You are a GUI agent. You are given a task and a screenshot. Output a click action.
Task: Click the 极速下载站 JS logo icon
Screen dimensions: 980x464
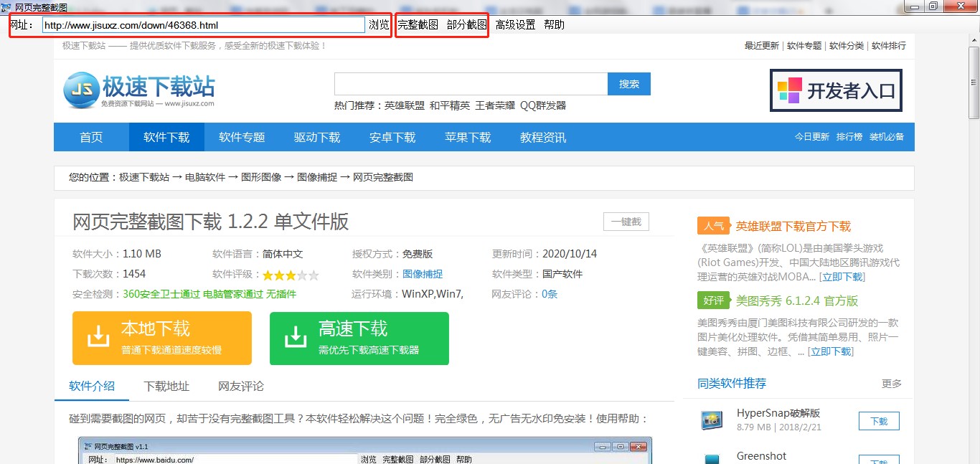(80, 90)
